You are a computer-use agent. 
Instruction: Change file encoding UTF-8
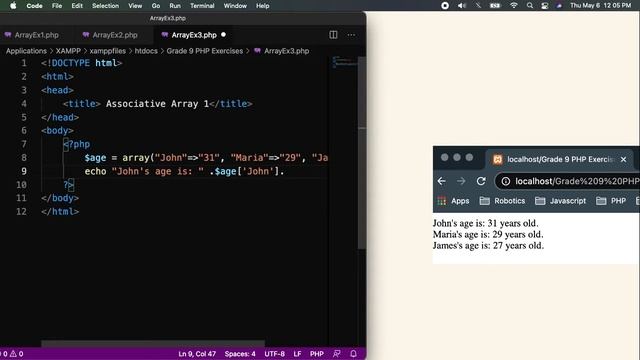click(x=274, y=354)
